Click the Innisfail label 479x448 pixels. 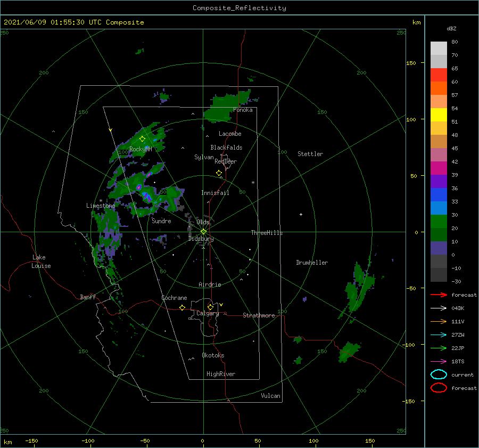[x=215, y=193]
